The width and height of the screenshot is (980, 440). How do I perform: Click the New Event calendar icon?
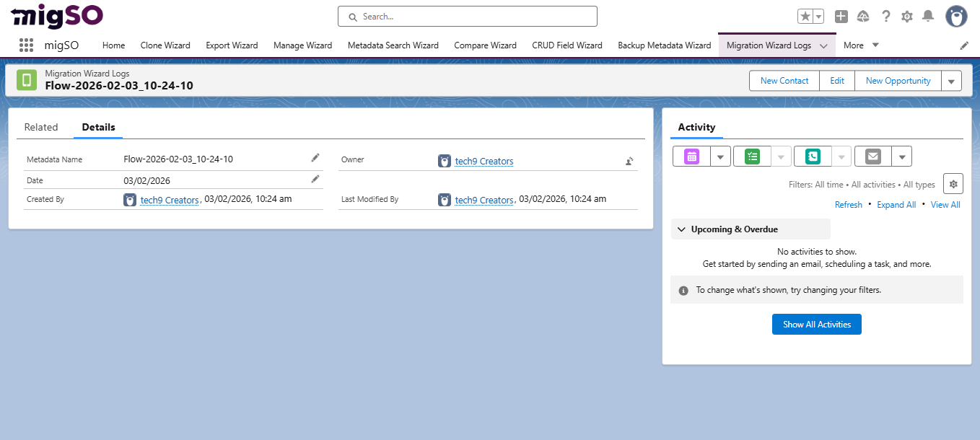pos(691,156)
